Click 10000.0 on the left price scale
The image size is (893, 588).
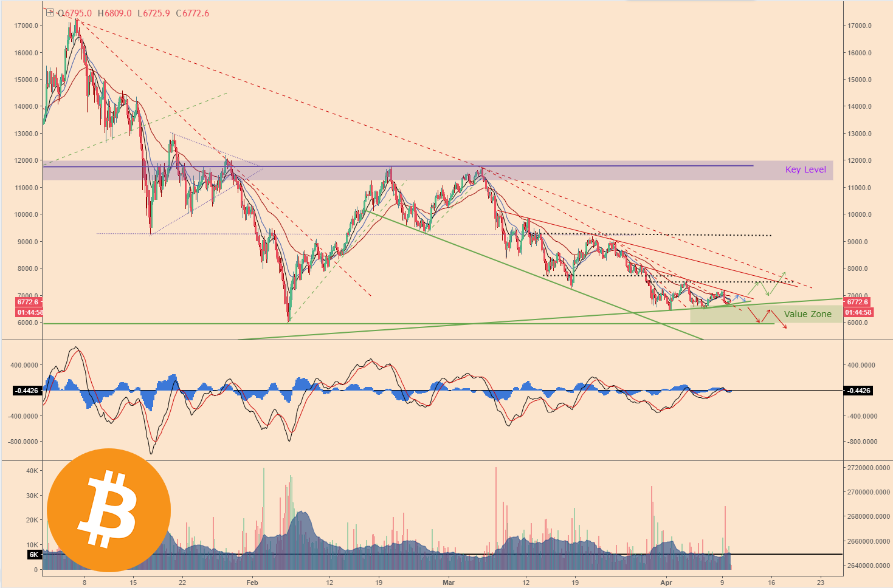point(27,214)
